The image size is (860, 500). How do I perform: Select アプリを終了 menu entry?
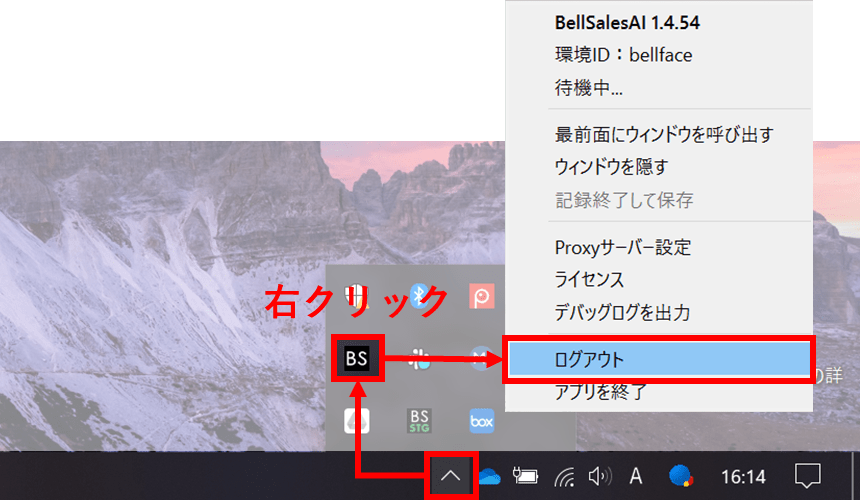click(600, 392)
